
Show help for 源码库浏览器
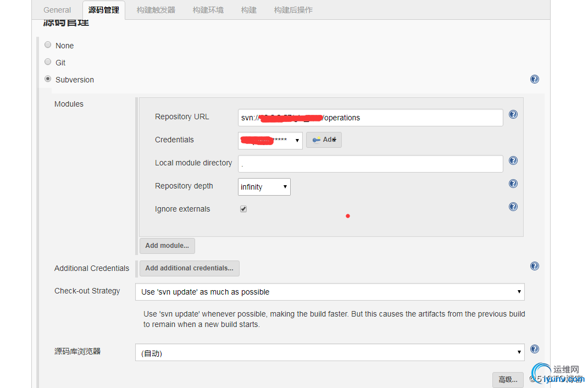coord(534,349)
